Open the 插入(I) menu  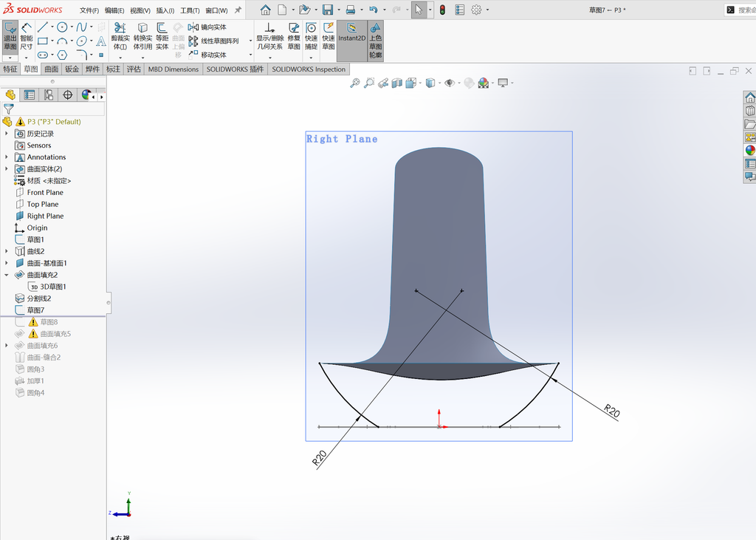tap(165, 10)
